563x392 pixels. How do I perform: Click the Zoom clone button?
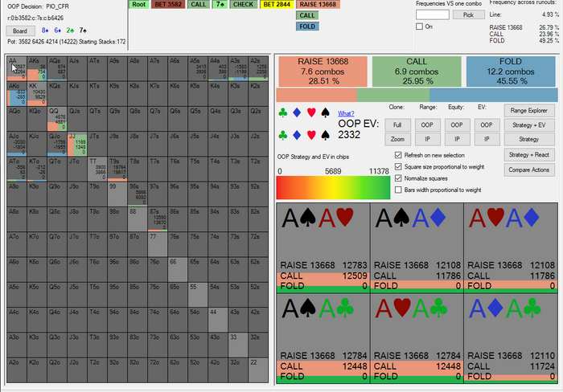[397, 139]
